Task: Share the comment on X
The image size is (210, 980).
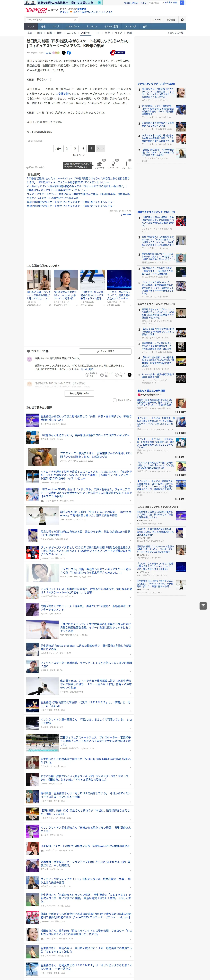Action: pos(130,375)
